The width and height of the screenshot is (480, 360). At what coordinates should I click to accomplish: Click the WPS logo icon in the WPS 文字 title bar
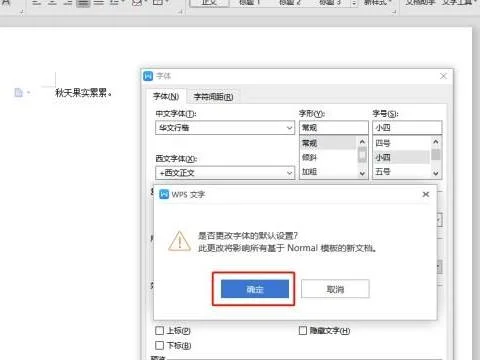pyautogui.click(x=164, y=194)
